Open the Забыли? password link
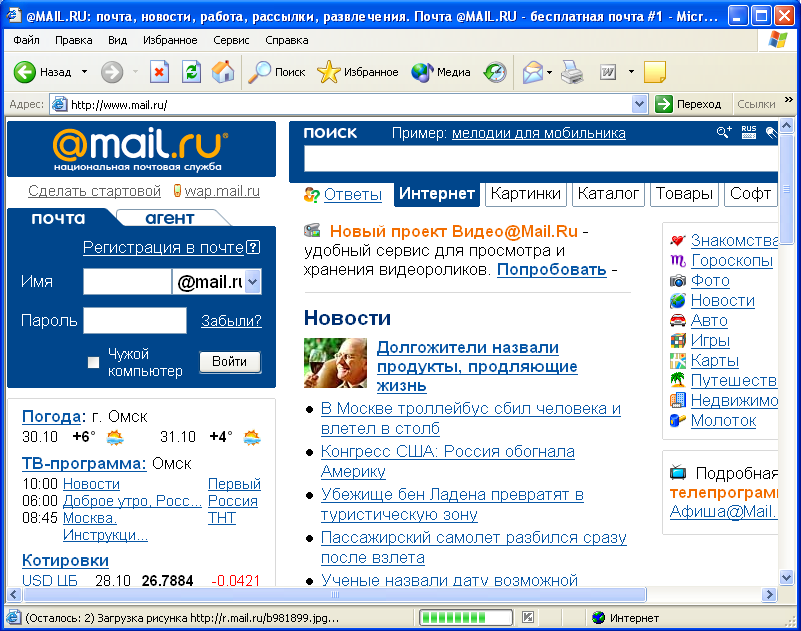 [231, 321]
